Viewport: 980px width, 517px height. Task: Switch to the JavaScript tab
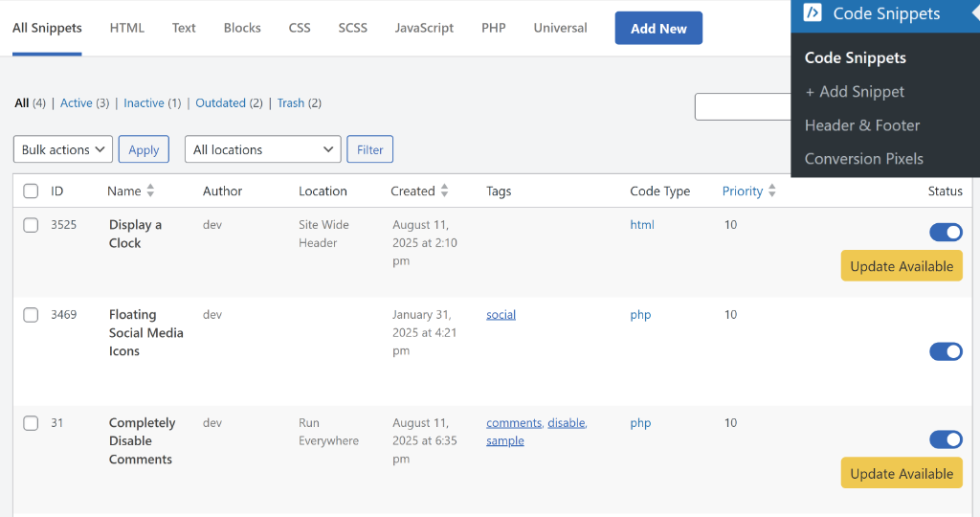coord(424,28)
